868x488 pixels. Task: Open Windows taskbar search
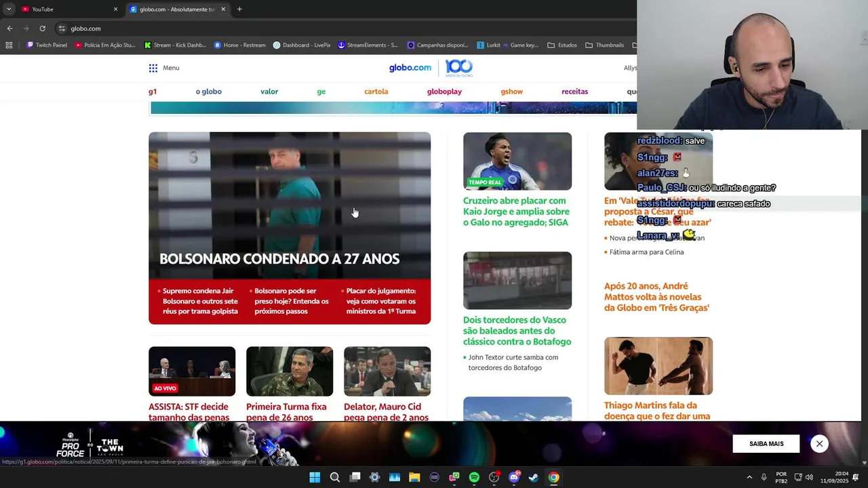[334, 477]
